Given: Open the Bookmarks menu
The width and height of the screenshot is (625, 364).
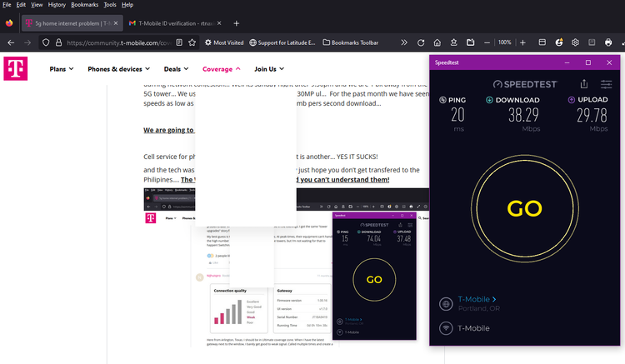Looking at the screenshot, I should coord(84,5).
